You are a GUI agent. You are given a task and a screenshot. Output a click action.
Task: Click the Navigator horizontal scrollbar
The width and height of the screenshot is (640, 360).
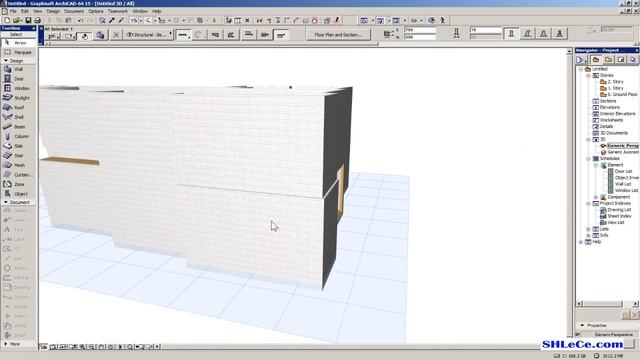click(x=607, y=304)
